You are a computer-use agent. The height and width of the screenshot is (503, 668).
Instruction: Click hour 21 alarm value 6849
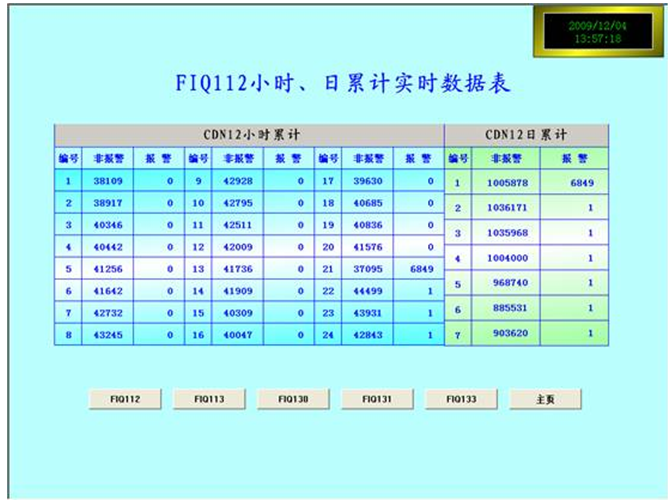click(417, 269)
